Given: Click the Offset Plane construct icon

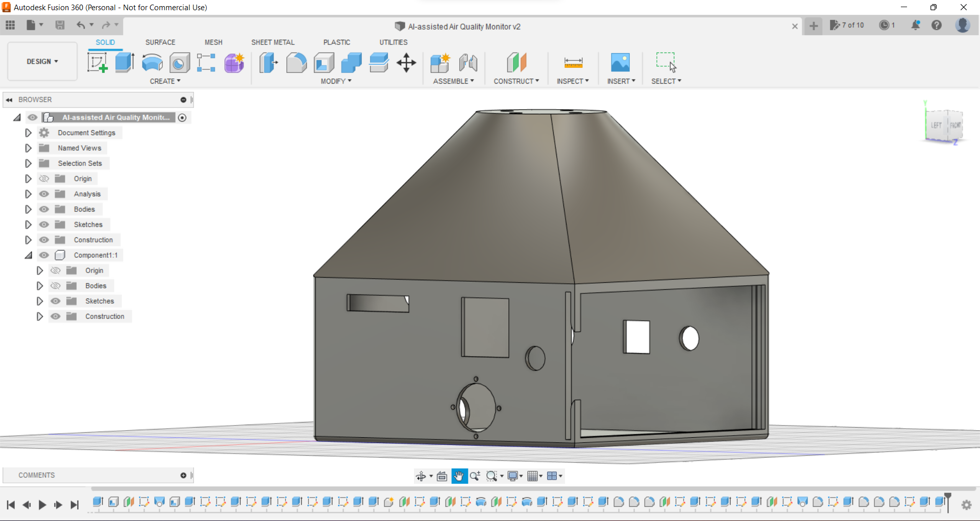Looking at the screenshot, I should [516, 63].
